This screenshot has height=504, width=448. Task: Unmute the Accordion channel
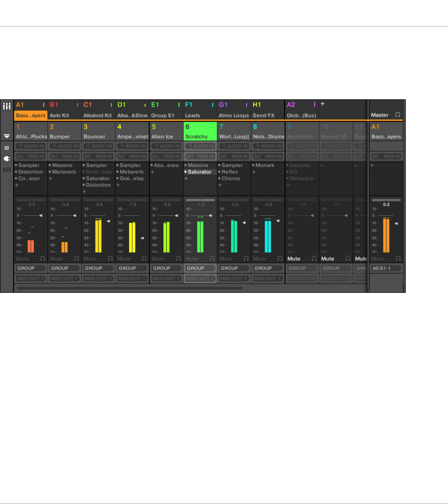point(293,258)
